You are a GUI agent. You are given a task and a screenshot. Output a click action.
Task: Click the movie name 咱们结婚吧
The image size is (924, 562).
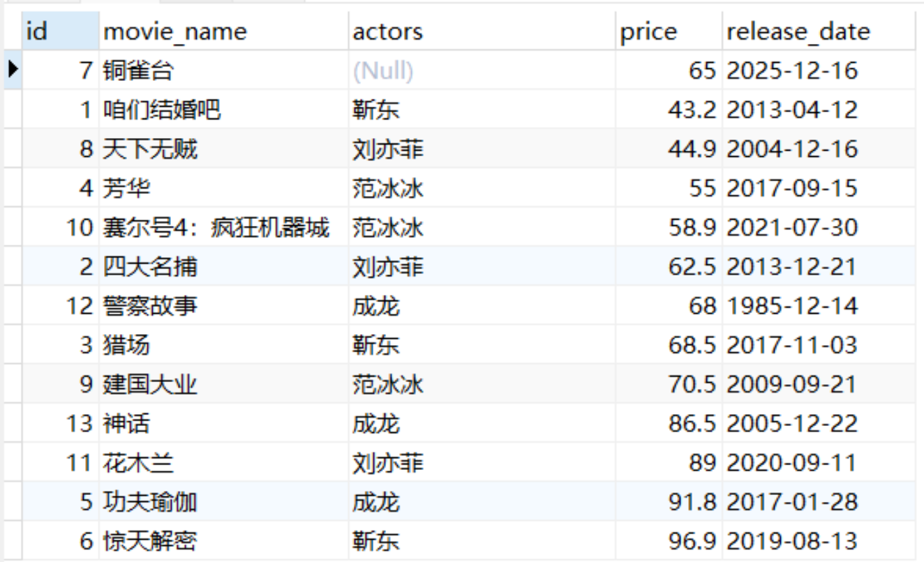click(x=162, y=109)
